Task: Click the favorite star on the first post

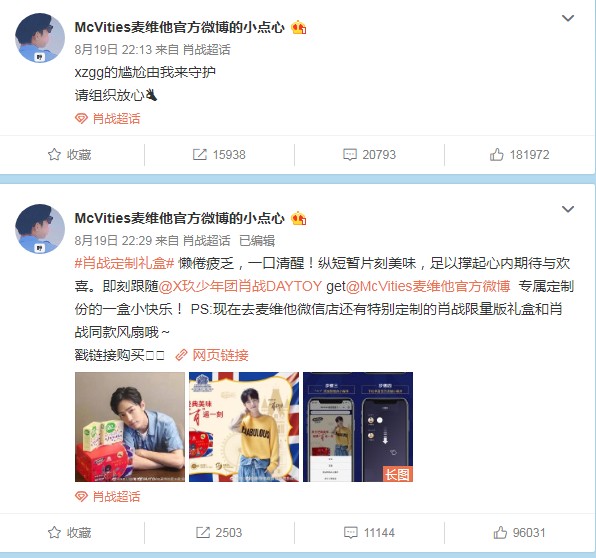Action: [x=54, y=154]
